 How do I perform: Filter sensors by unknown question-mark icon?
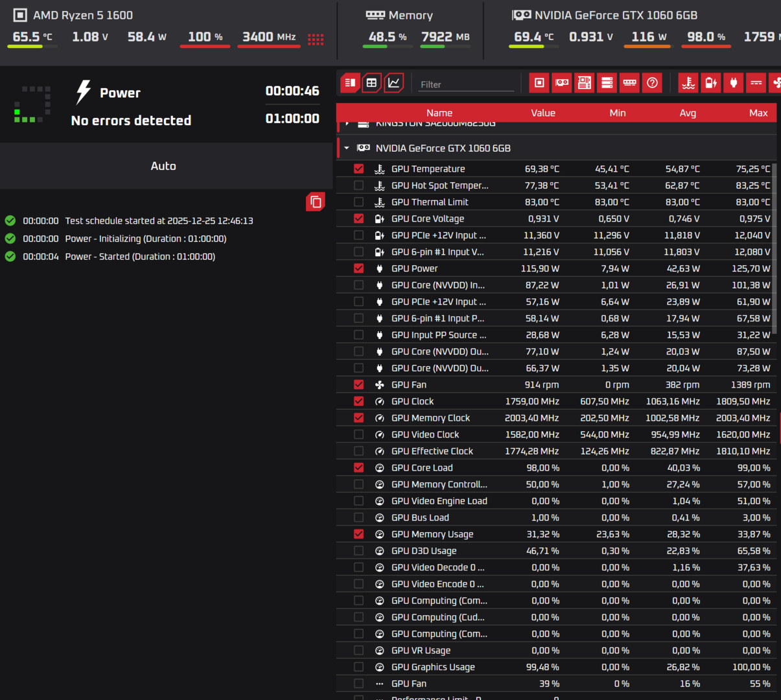(x=653, y=82)
